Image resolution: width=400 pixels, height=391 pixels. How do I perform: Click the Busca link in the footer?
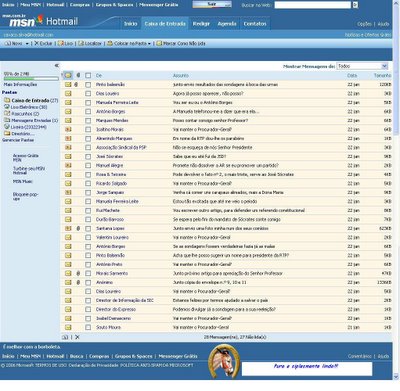[x=77, y=356]
